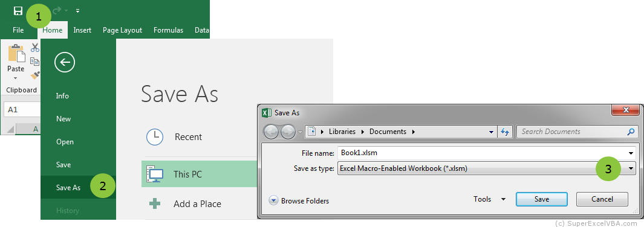Click the Redo arrow in Quick Access toolbar
Viewport: 644px width, 227px height.
pos(57,11)
